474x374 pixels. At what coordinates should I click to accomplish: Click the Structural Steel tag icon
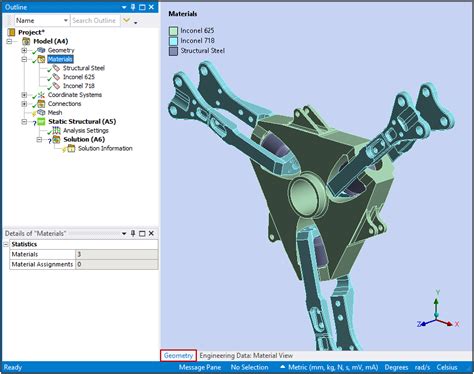[57, 68]
